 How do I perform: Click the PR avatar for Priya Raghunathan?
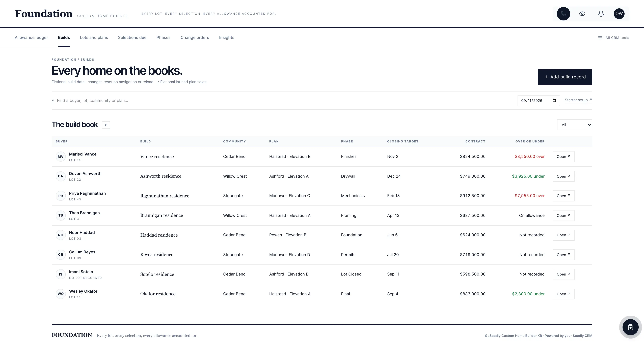[x=61, y=196]
